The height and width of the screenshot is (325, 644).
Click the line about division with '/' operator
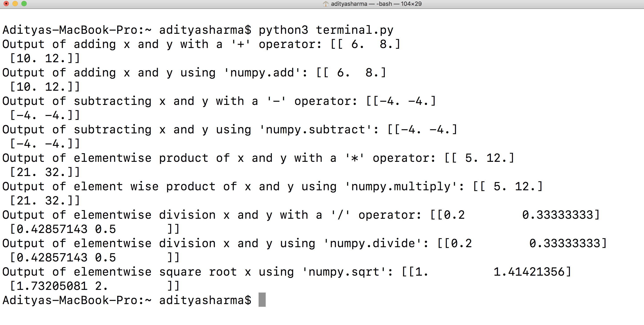[x=301, y=215]
